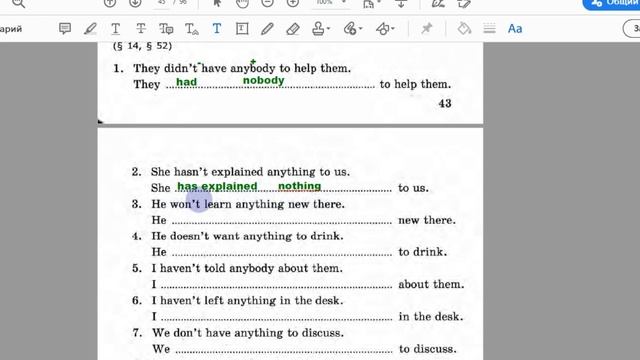Viewport: 640px width, 360px height.
Task: Select the blue add text comment tool
Action: [217, 29]
